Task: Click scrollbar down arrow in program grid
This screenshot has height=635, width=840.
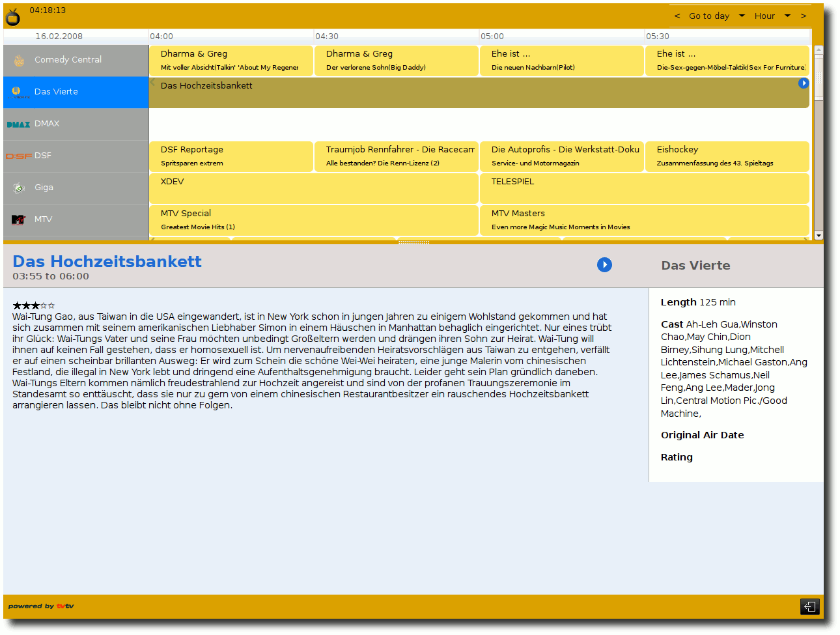Action: tap(819, 236)
